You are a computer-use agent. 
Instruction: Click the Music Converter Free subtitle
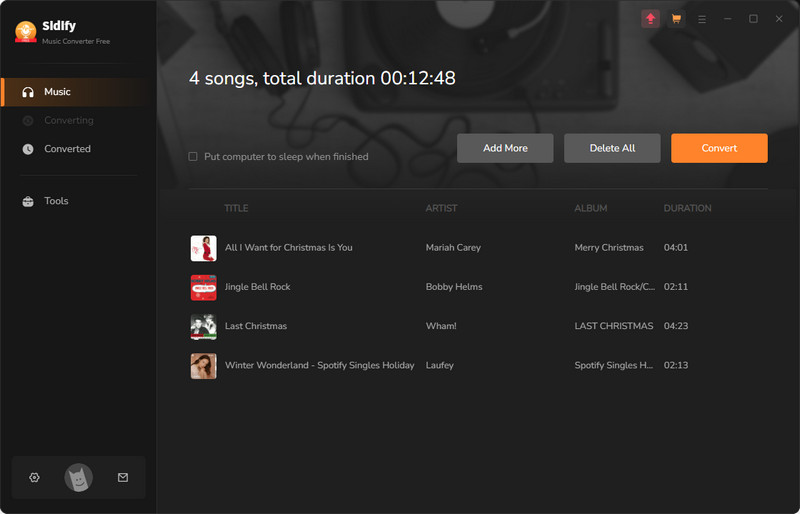[x=76, y=41]
